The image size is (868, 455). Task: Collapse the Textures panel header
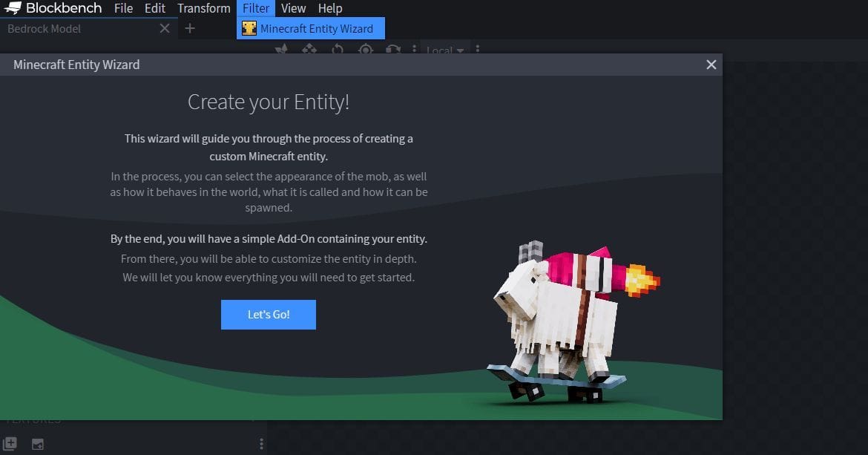pos(33,419)
